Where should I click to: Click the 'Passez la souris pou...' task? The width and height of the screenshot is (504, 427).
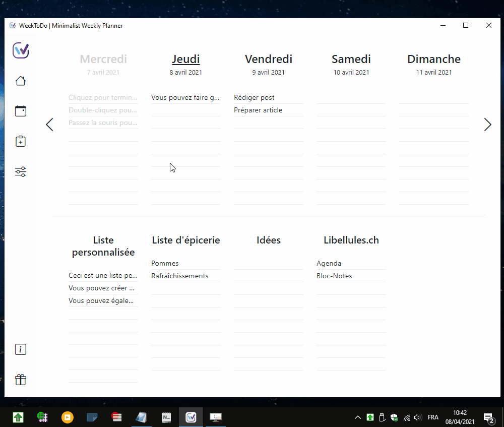[103, 123]
